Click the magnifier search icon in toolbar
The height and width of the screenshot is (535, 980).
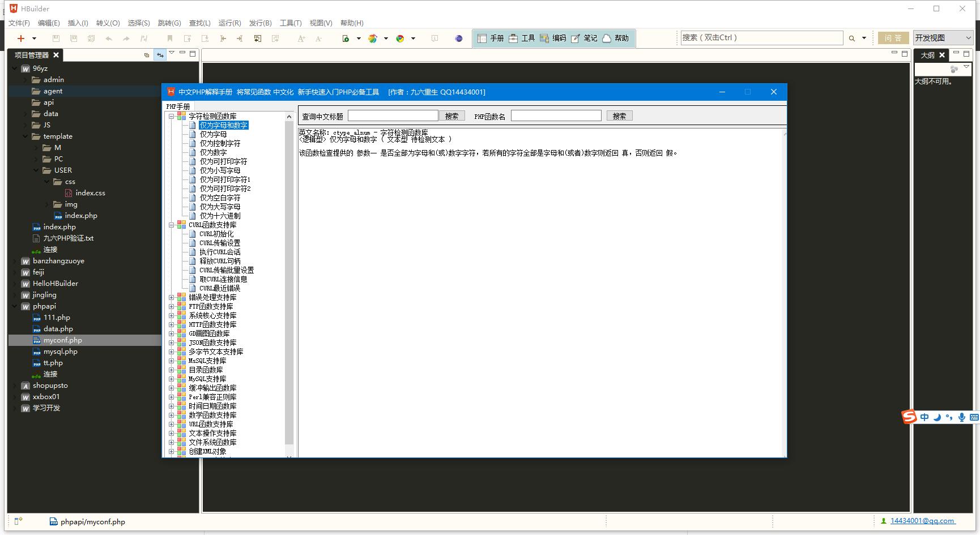tap(851, 38)
